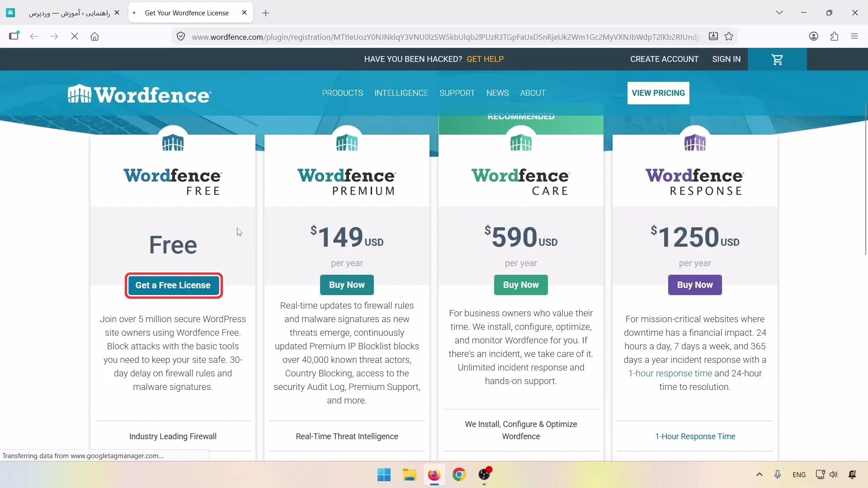This screenshot has width=868, height=488.
Task: Click the microphone icon in system tray
Action: [778, 474]
